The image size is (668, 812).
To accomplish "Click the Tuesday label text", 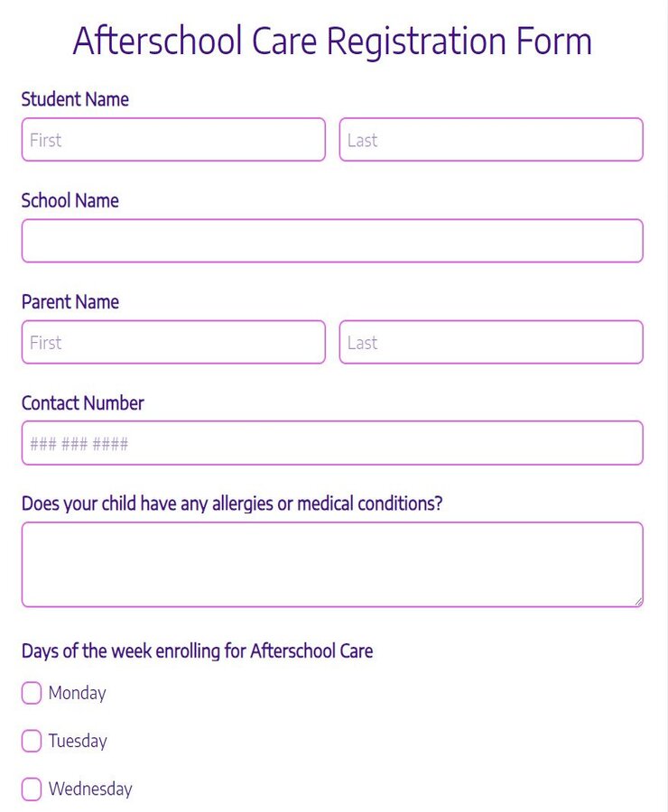I will 78,741.
